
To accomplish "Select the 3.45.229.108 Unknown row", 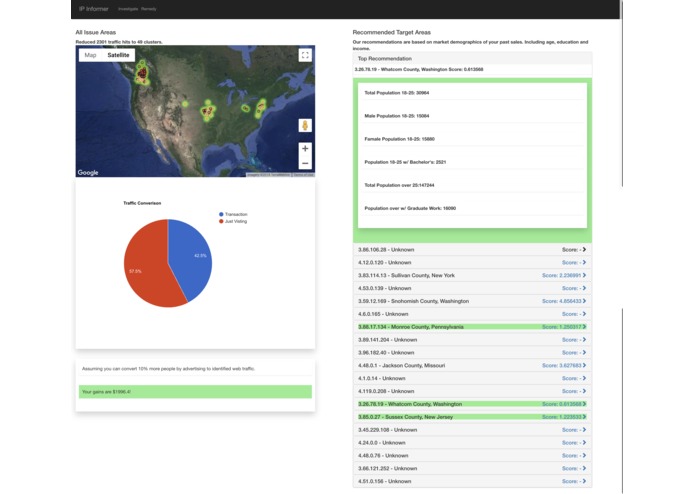I will 472,430.
